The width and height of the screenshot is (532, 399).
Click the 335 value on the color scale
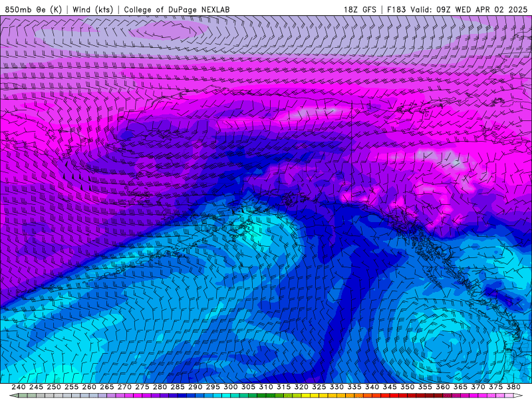[x=354, y=387]
